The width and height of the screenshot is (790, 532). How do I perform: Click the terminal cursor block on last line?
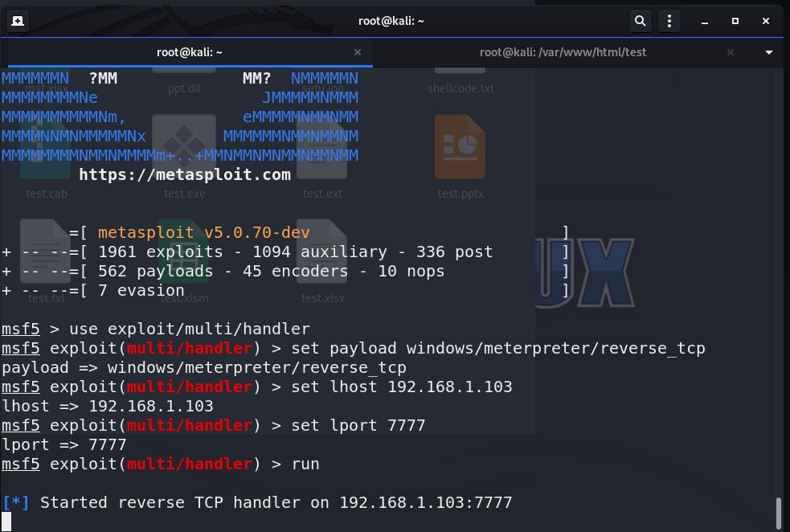(x=6, y=522)
